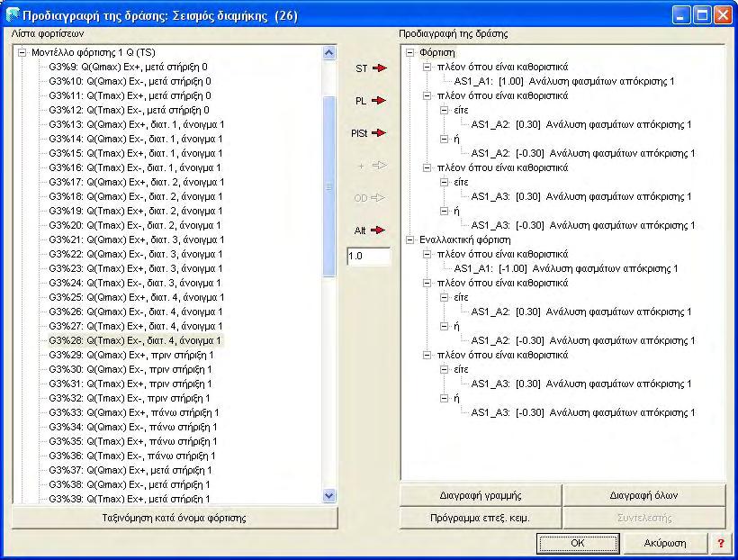
Task: Select the Μοντέλλο φόρτισης 1 Q (TS) label
Action: pyautogui.click(x=94, y=52)
